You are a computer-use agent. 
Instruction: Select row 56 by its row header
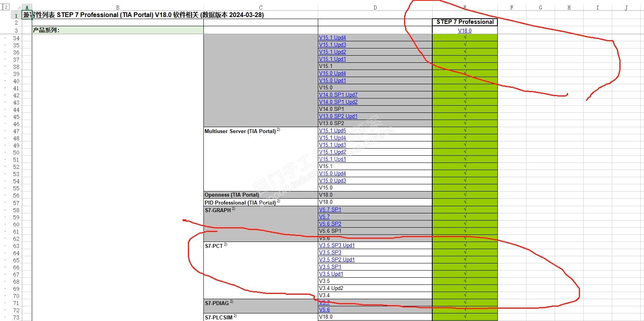click(x=16, y=195)
